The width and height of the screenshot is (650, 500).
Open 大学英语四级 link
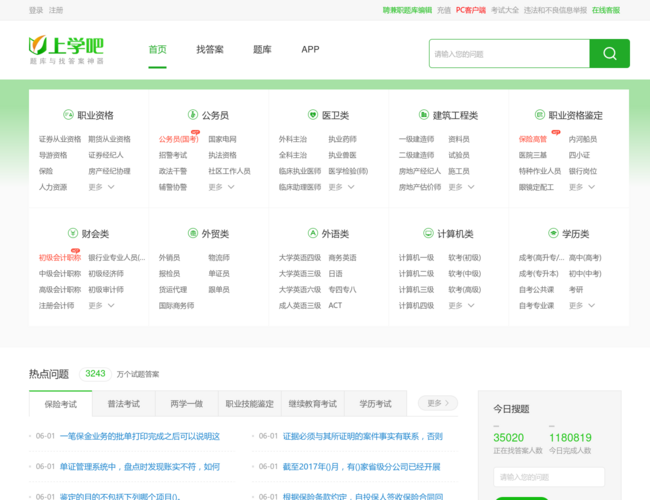pos(300,257)
